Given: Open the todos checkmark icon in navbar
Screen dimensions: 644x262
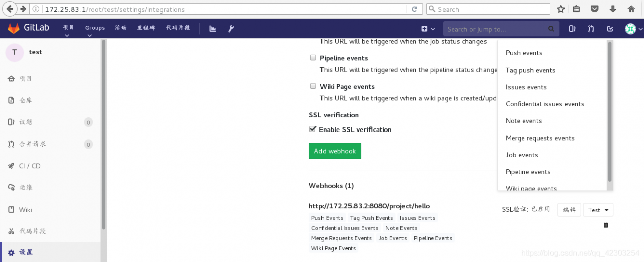Looking at the screenshot, I should coord(610,29).
